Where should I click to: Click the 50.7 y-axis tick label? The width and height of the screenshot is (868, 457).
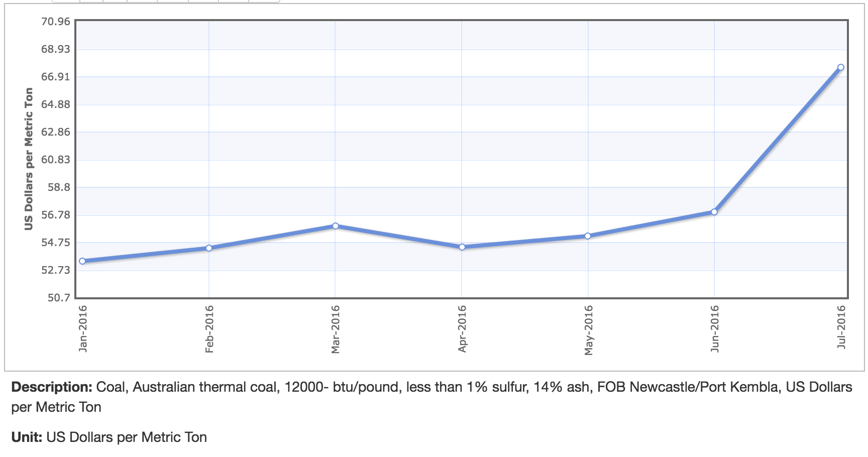59,298
